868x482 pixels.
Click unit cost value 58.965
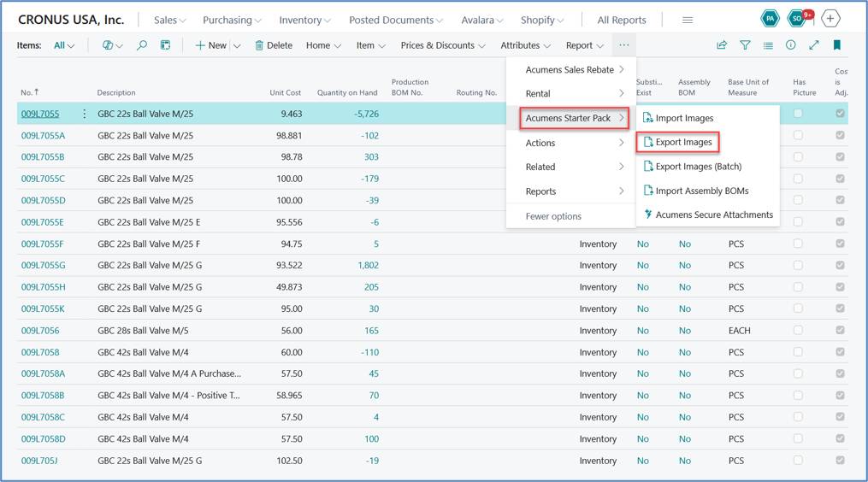coord(289,395)
